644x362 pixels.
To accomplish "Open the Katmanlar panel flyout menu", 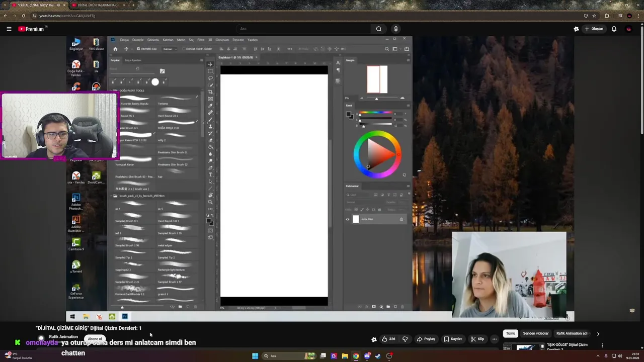I will tap(408, 186).
